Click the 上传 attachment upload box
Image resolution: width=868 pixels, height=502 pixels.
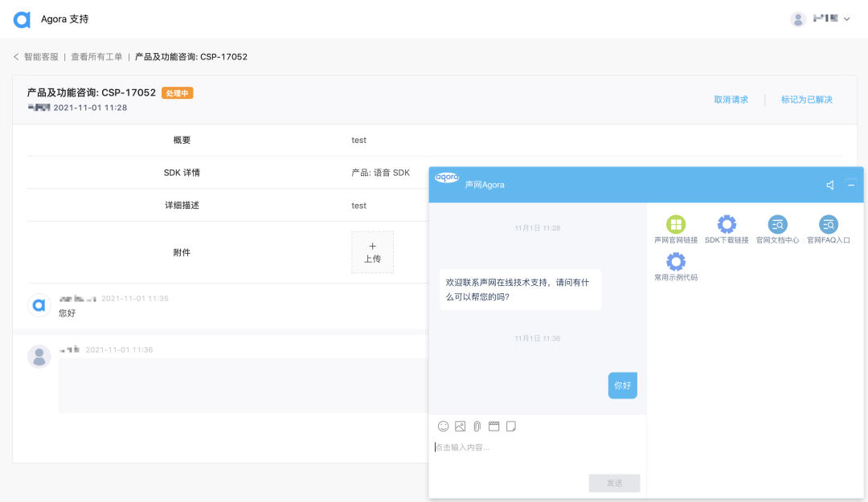[x=373, y=252]
